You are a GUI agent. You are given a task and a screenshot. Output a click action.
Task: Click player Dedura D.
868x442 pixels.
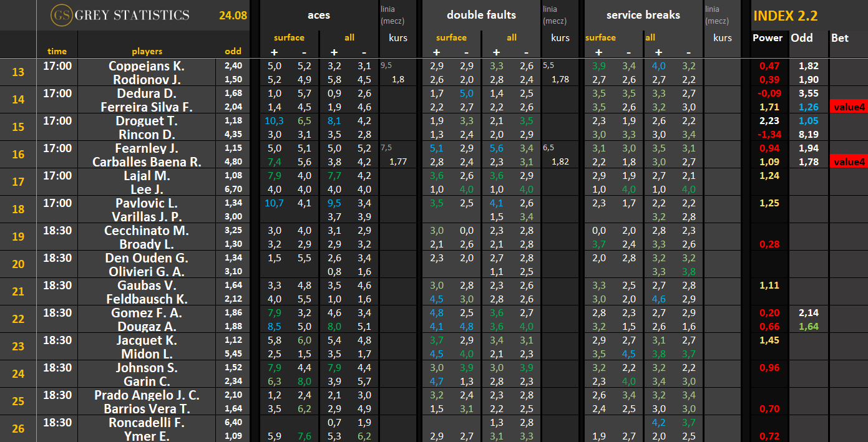[x=147, y=94]
